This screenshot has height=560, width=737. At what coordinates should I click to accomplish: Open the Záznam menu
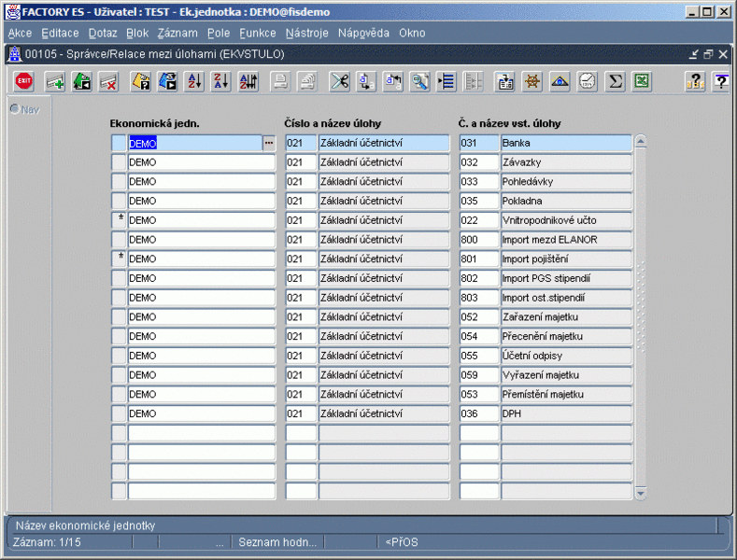[177, 33]
